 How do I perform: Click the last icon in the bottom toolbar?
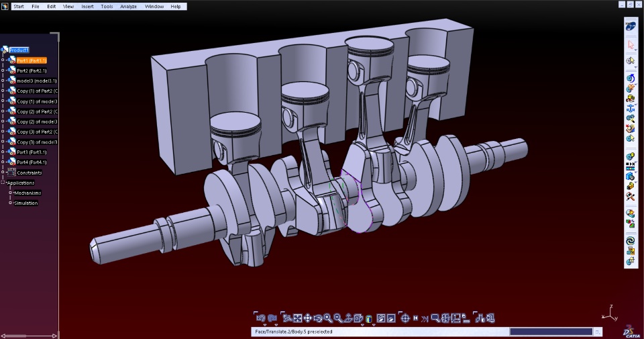pos(490,318)
